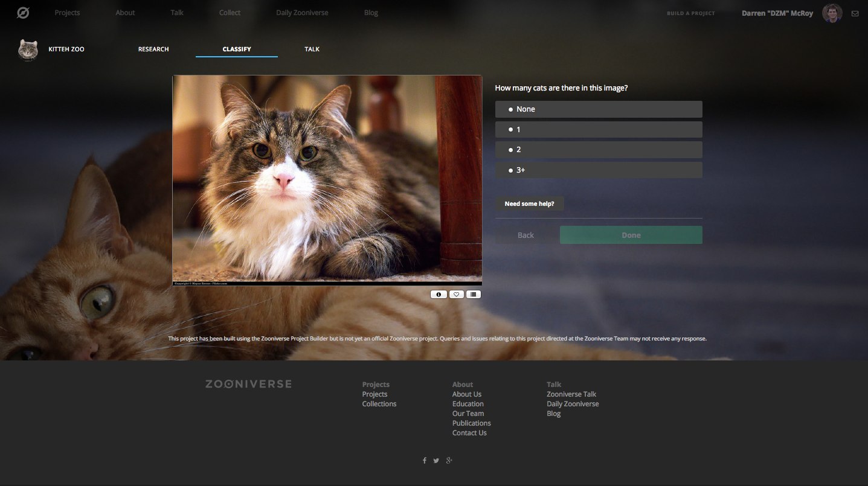Switch to the Research tab
Viewport: 868px width, 486px height.
click(x=153, y=49)
